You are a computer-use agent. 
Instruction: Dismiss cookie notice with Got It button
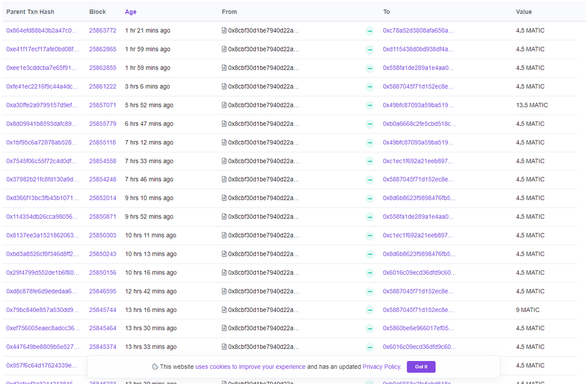coord(421,366)
